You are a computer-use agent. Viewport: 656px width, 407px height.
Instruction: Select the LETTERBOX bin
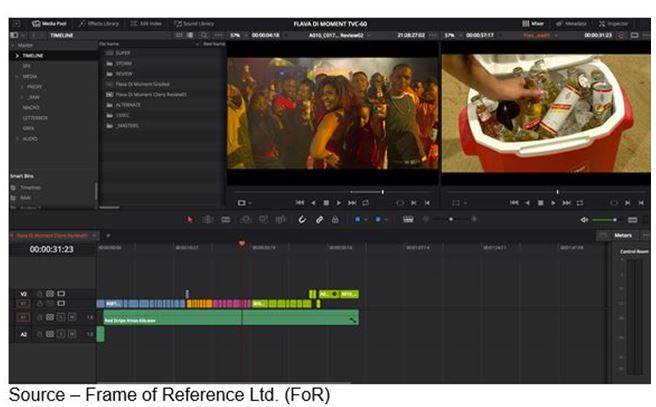(35, 118)
